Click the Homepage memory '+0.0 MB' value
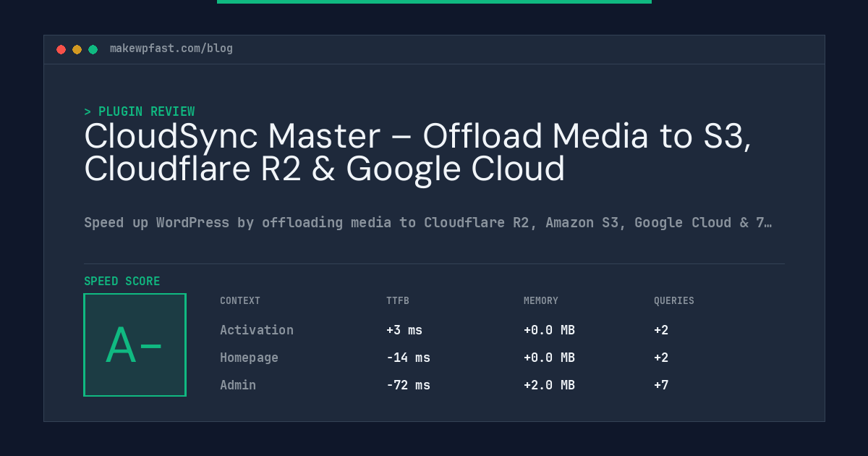 [549, 358]
